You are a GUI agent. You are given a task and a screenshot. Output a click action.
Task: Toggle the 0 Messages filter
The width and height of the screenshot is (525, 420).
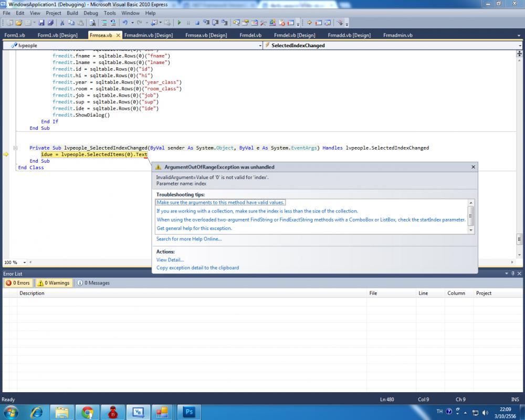coord(93,283)
